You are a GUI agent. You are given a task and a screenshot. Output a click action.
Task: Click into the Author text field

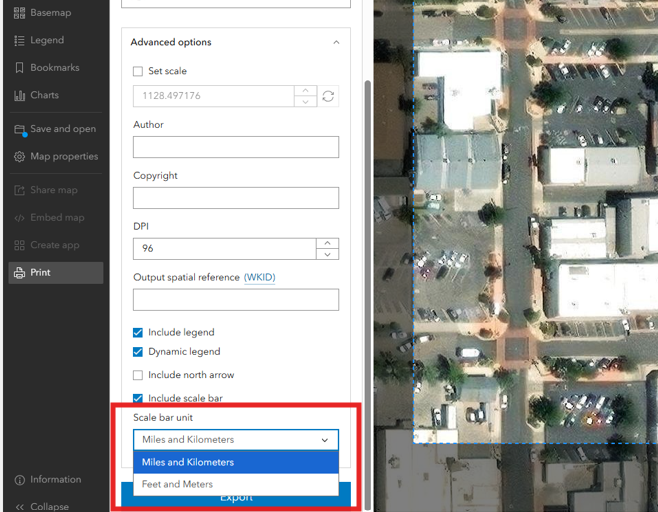(x=236, y=147)
